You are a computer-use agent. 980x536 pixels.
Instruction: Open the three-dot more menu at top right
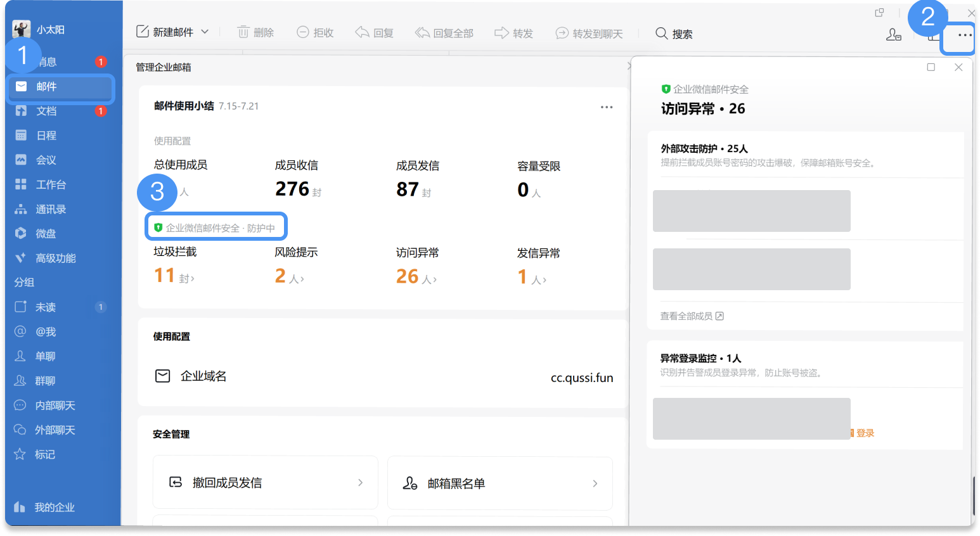tap(965, 35)
